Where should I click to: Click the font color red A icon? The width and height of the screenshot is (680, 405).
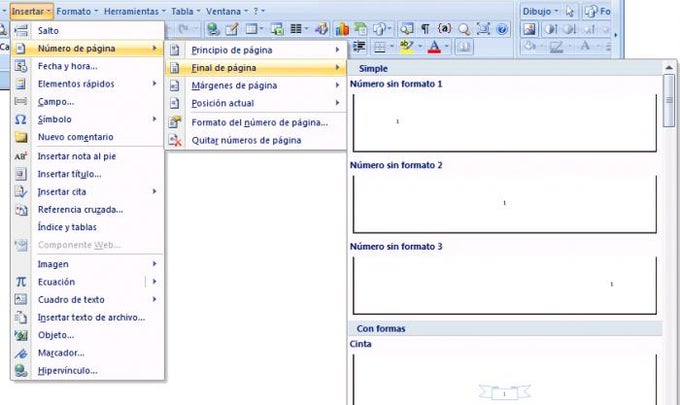(434, 46)
